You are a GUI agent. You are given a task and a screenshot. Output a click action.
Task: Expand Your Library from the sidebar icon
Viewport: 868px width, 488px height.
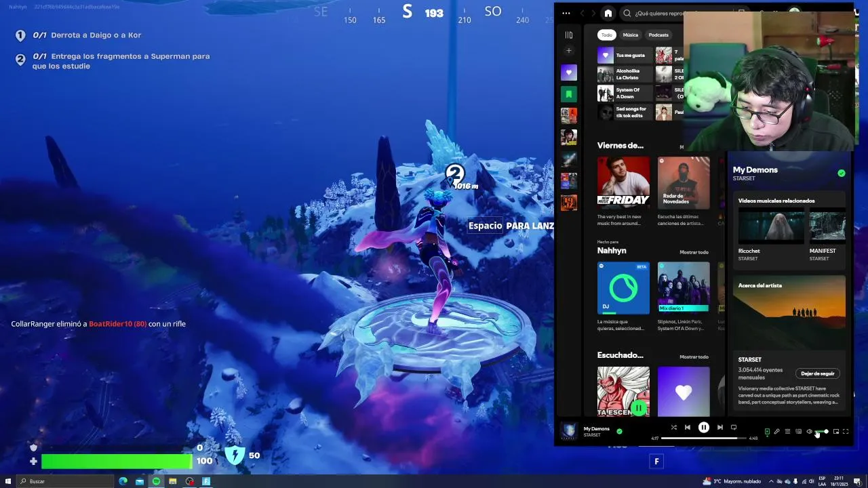569,35
